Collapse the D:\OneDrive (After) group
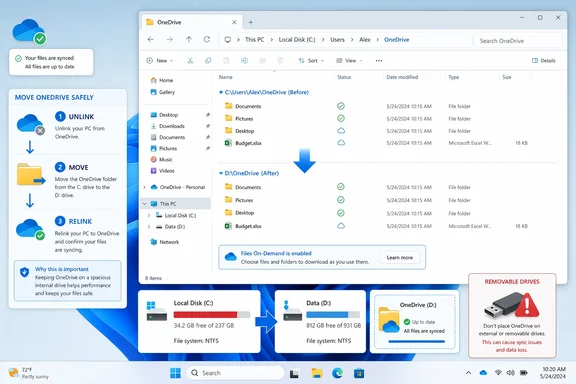 coord(221,173)
